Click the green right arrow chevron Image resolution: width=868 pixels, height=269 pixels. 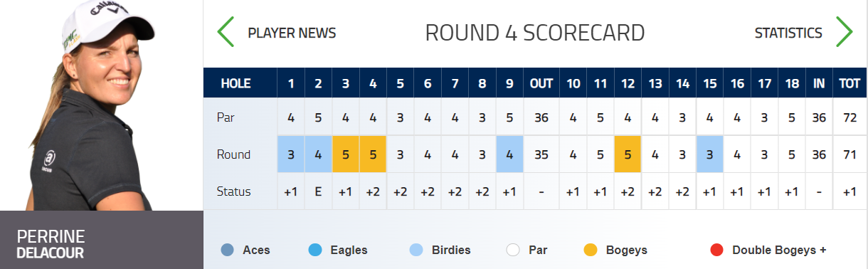point(844,32)
